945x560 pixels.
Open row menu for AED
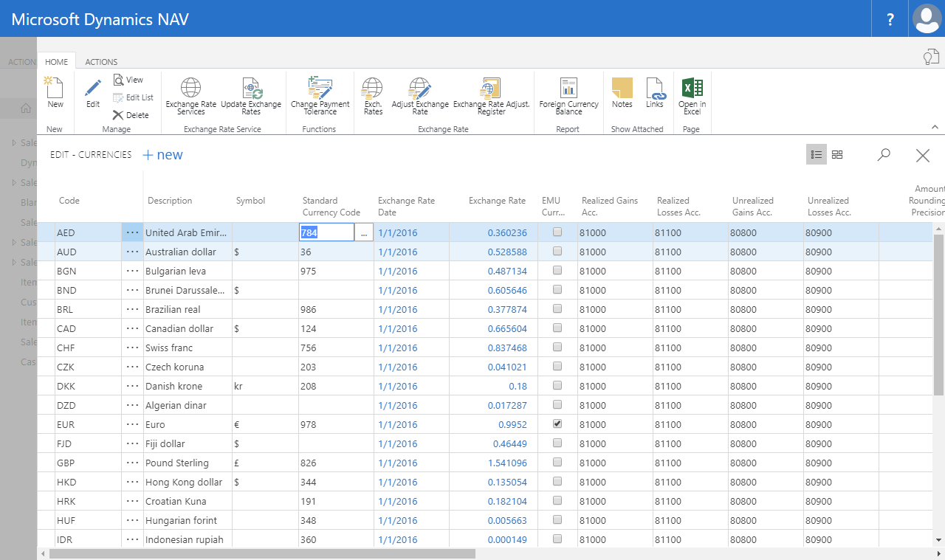pos(132,232)
